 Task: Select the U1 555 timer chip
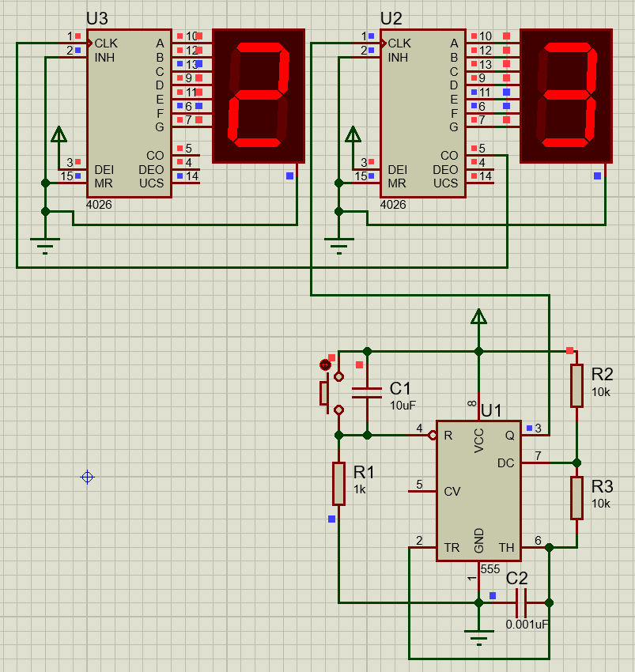478,490
